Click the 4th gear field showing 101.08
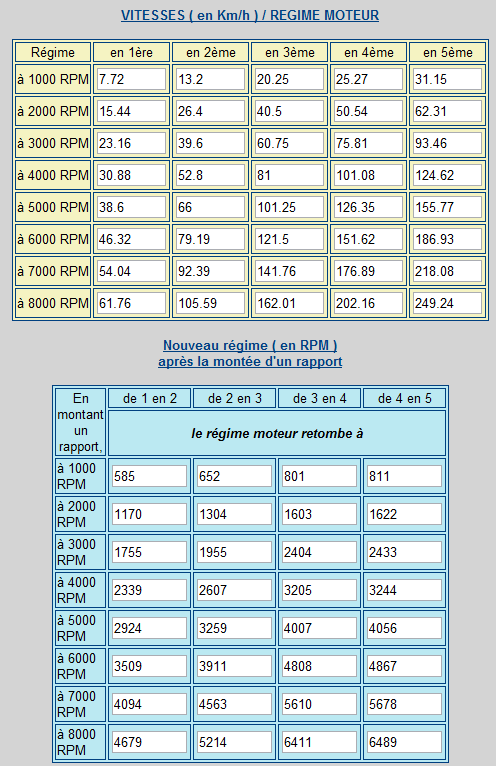The image size is (496, 768). coord(368,175)
